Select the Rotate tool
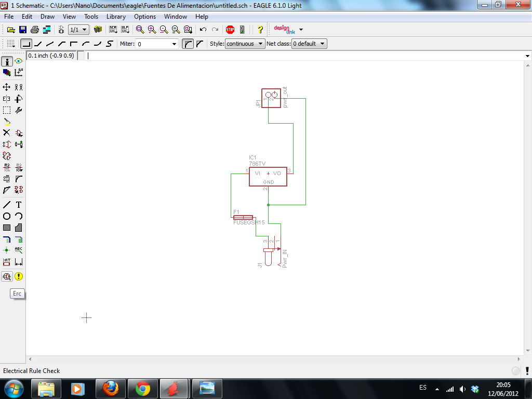The height and width of the screenshot is (399, 532). (x=19, y=99)
